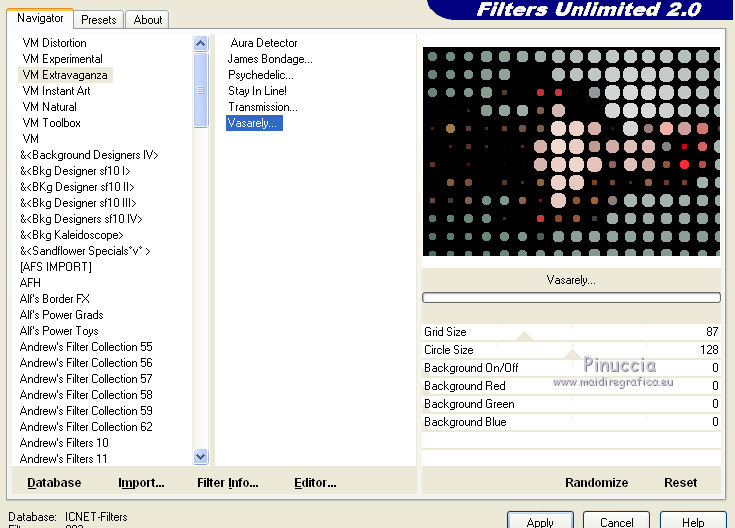The image size is (735, 528).
Task: Select Andrew's Filters 10 category
Action: point(64,442)
